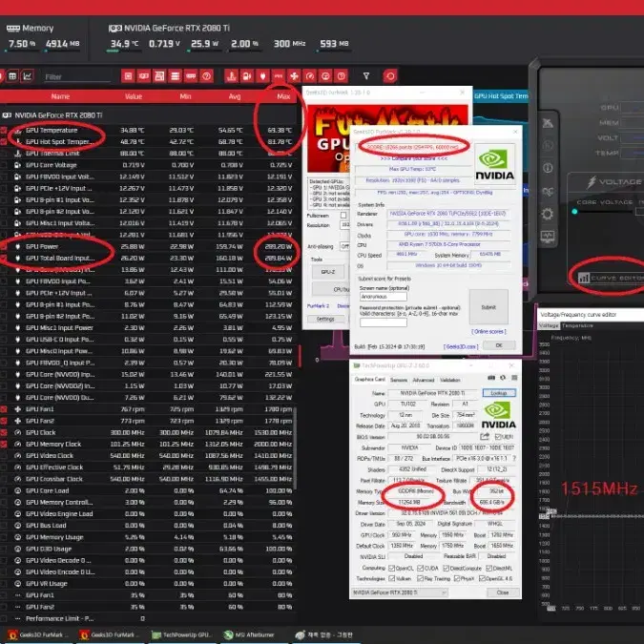Uncheck the GPU Fan1 rpm row checkbox
The width and height of the screenshot is (644, 644).
(4, 409)
